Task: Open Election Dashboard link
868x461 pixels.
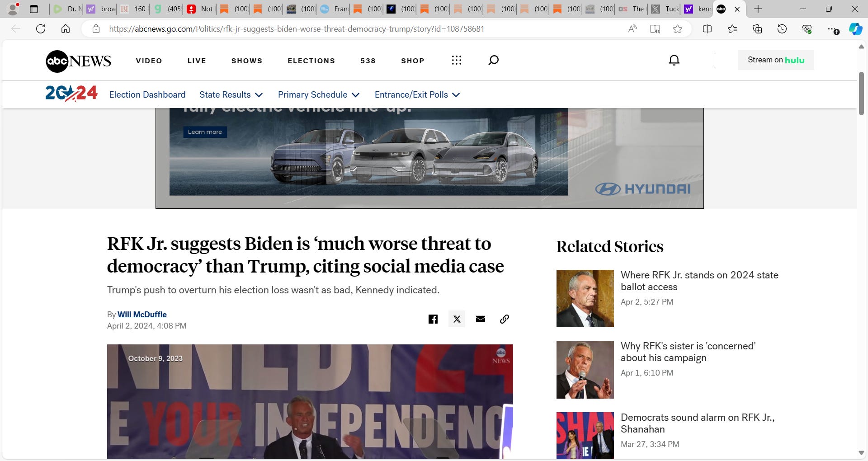Action: tap(147, 94)
